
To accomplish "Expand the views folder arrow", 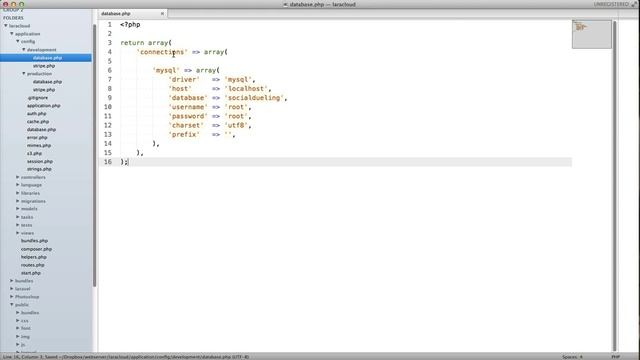I will (x=18, y=233).
